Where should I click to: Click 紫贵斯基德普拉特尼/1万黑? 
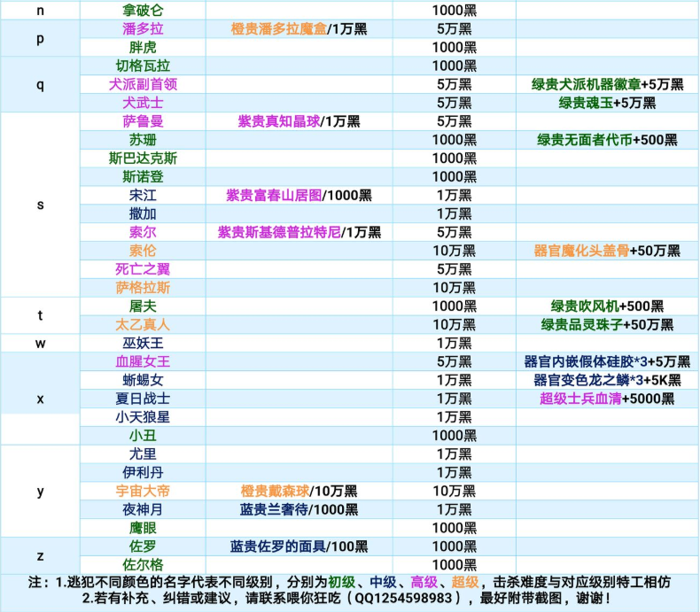299,232
